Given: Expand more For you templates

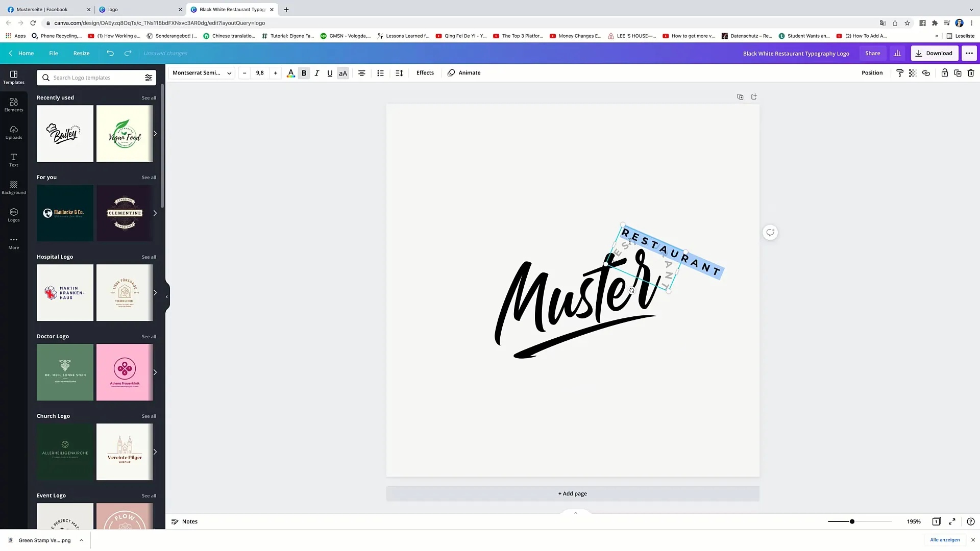Looking at the screenshot, I should (x=155, y=213).
